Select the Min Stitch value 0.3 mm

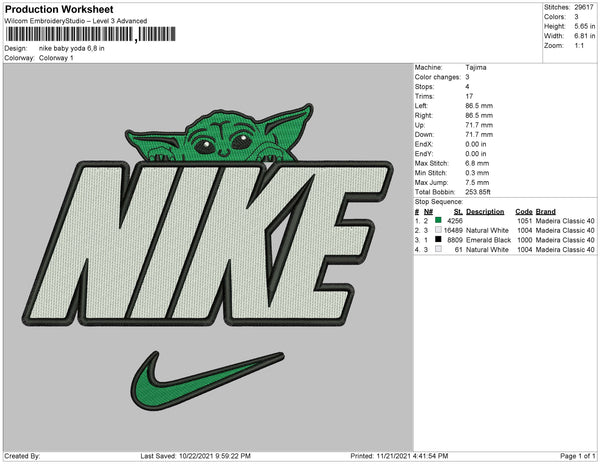pyautogui.click(x=477, y=173)
